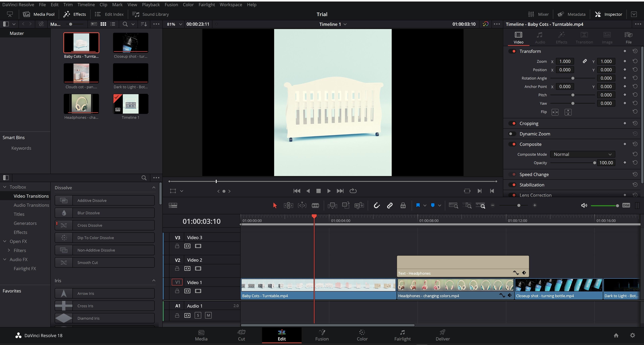Mute audio with speaker icon

tap(584, 206)
